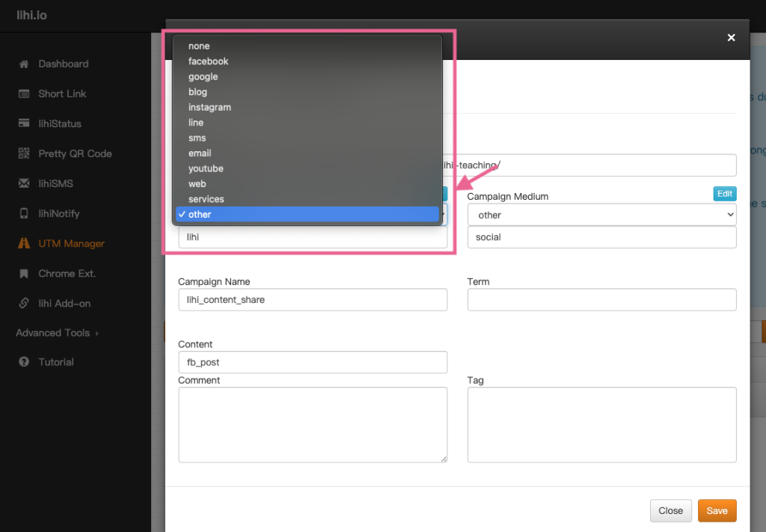The image size is (766, 532).
Task: Click the lihiSMS envelope icon
Action: [25, 183]
